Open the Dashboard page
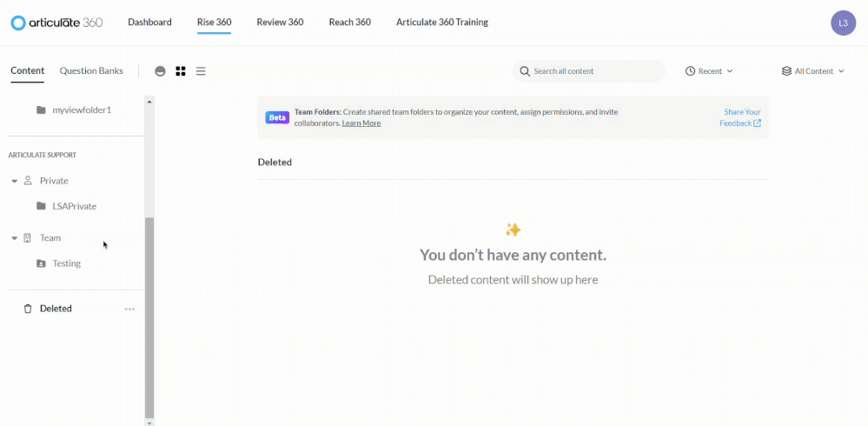 pos(149,23)
